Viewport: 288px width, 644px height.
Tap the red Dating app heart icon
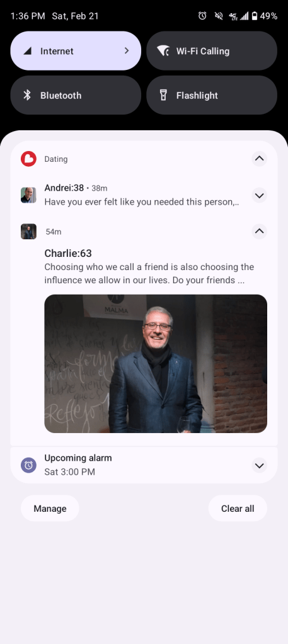(x=28, y=159)
